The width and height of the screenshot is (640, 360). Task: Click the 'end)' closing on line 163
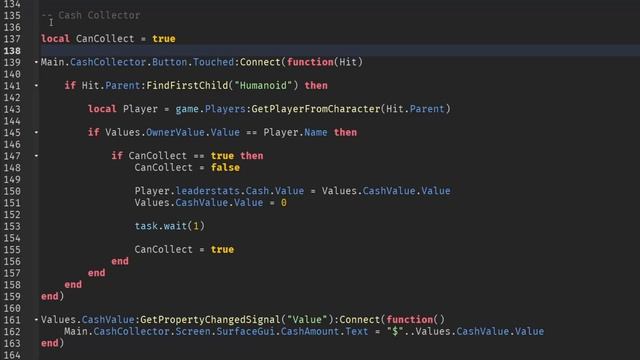point(52,343)
